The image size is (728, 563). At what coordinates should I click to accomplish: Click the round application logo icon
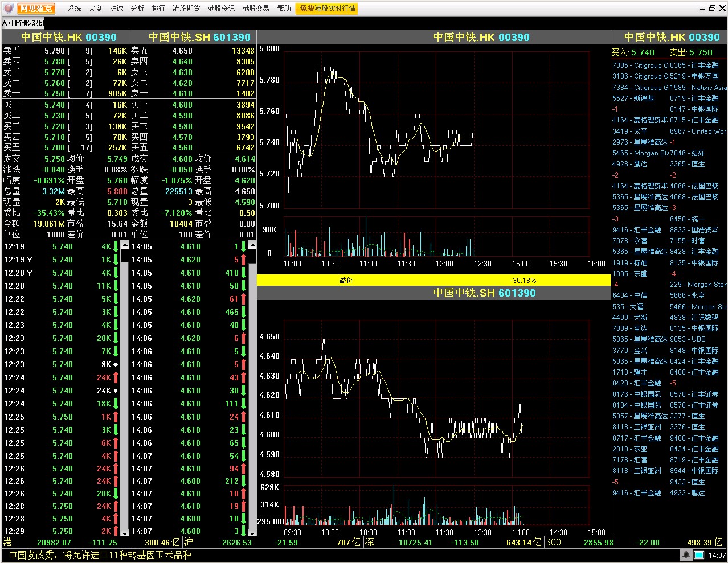coord(9,8)
